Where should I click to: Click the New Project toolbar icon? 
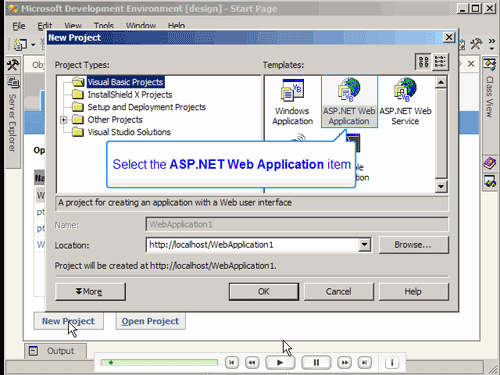pos(21,45)
